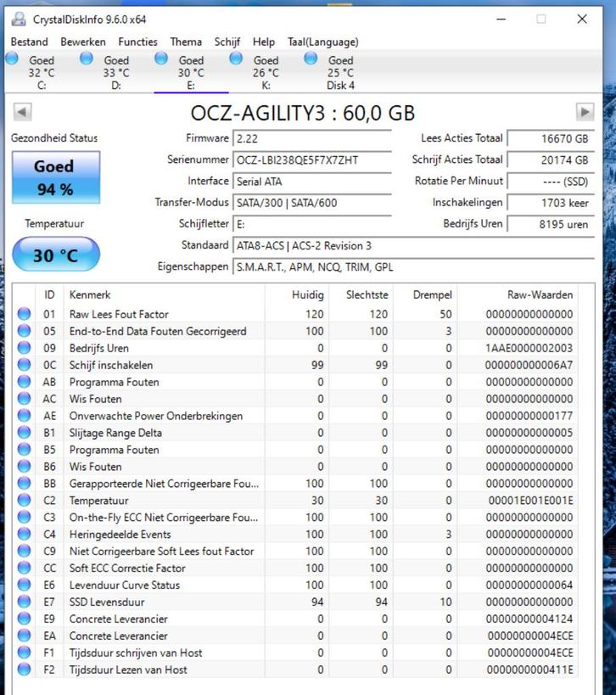The height and width of the screenshot is (695, 616).
Task: Click the Firmware field 2.22
Action: [x=312, y=138]
